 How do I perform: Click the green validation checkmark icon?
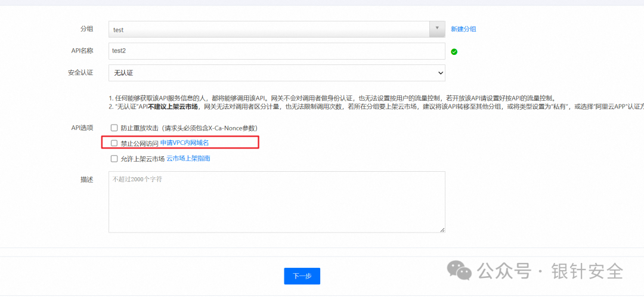pos(454,52)
